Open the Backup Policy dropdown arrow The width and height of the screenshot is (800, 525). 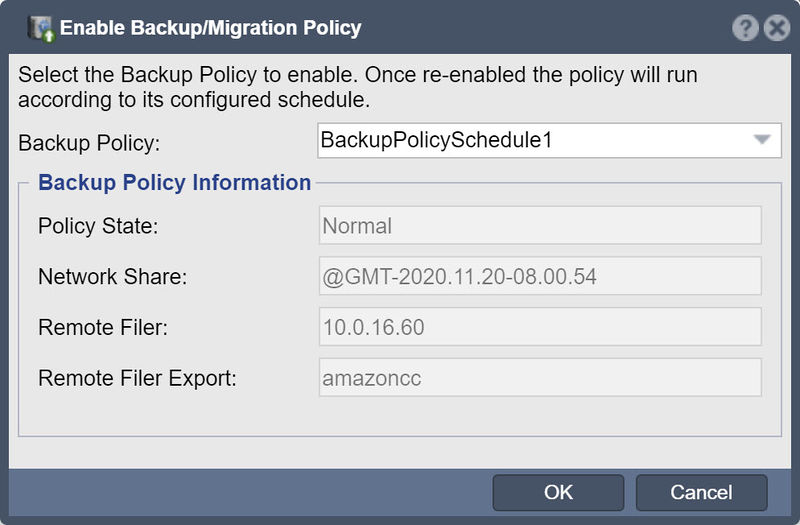coord(762,140)
